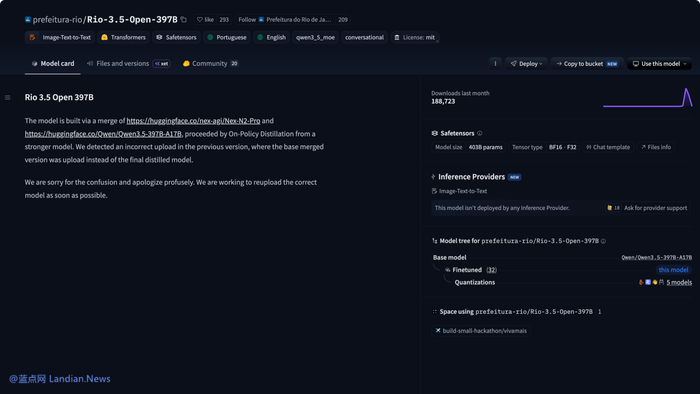Open the Chat template viewer
The image size is (700, 394).
point(608,147)
